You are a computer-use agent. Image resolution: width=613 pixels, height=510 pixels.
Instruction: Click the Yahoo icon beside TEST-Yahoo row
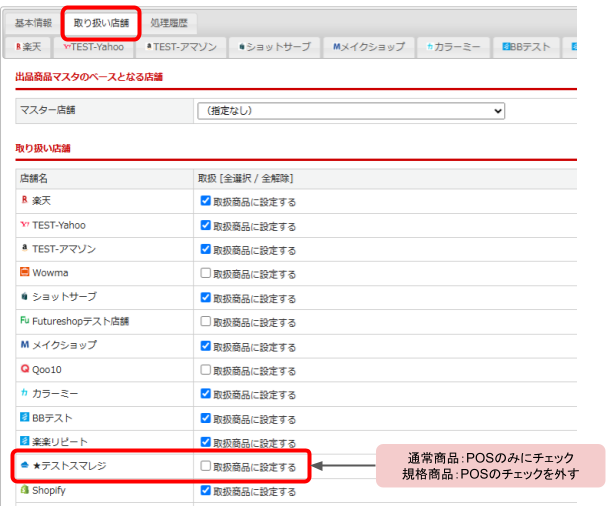click(25, 225)
